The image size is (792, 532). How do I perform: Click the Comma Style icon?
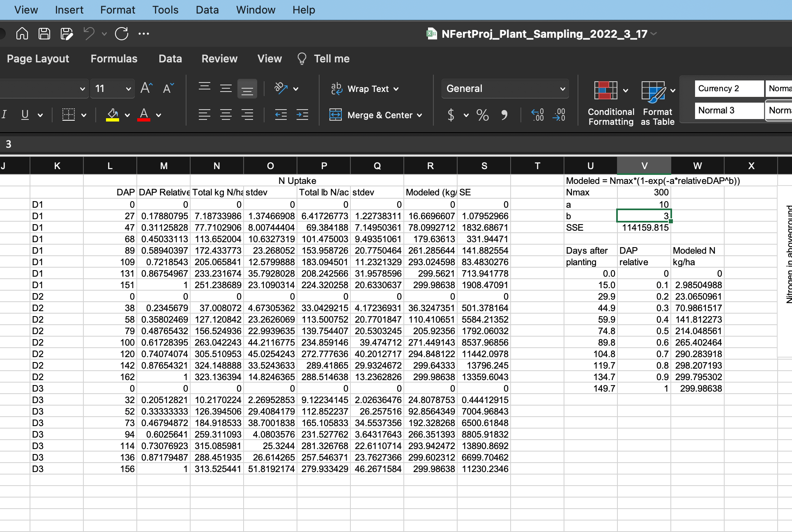(504, 115)
